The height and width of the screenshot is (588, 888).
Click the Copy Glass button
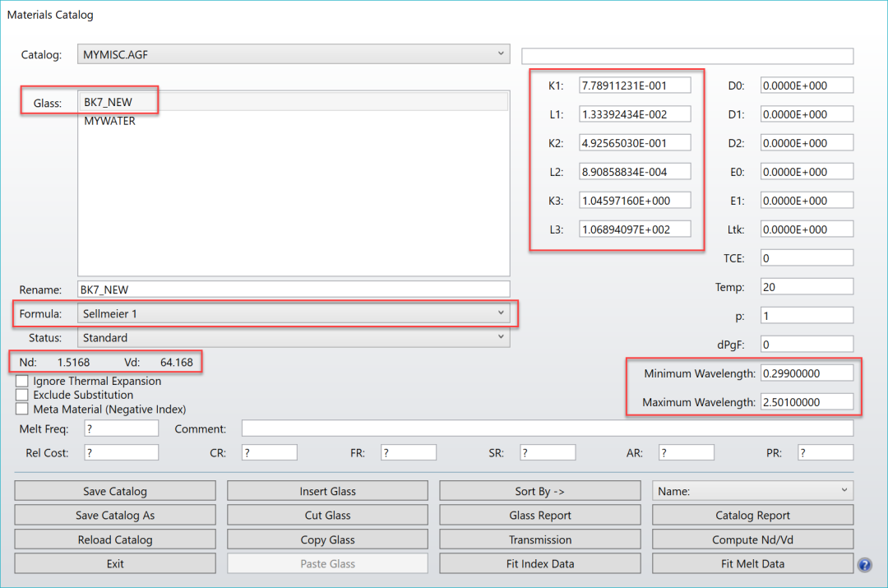point(327,539)
